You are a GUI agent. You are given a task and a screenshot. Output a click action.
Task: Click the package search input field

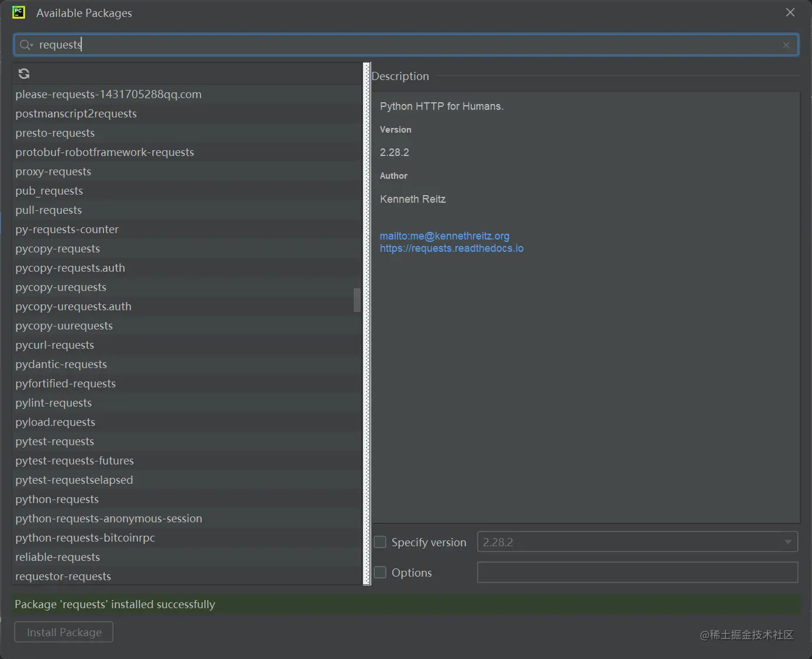[406, 45]
